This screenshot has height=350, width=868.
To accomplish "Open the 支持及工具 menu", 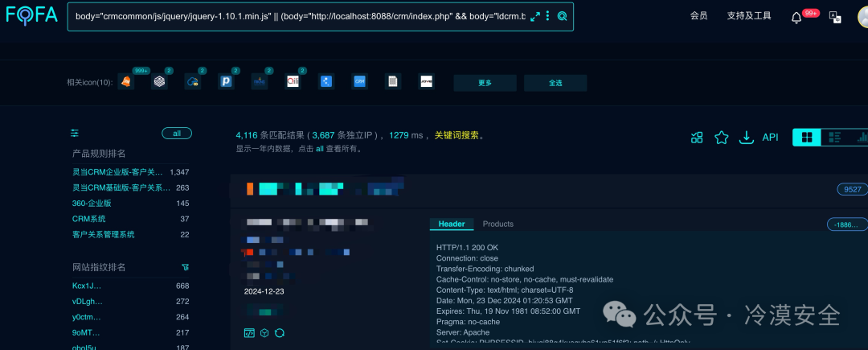I will click(749, 16).
